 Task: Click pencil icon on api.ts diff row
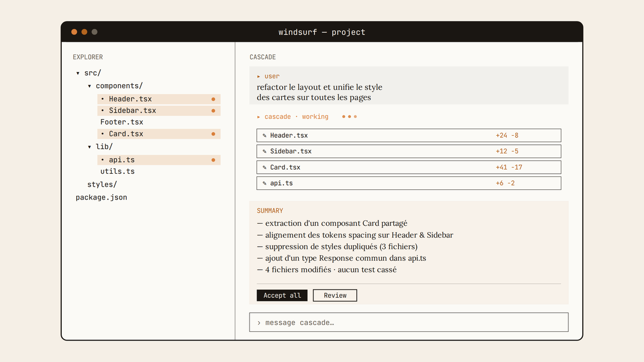265,184
